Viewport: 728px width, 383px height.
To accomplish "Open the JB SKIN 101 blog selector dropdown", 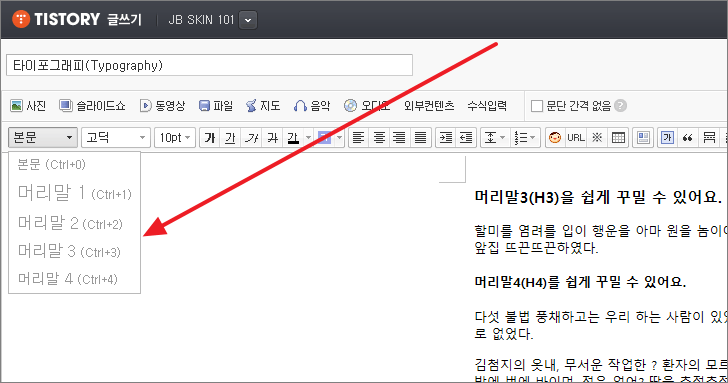I will pyautogui.click(x=248, y=20).
